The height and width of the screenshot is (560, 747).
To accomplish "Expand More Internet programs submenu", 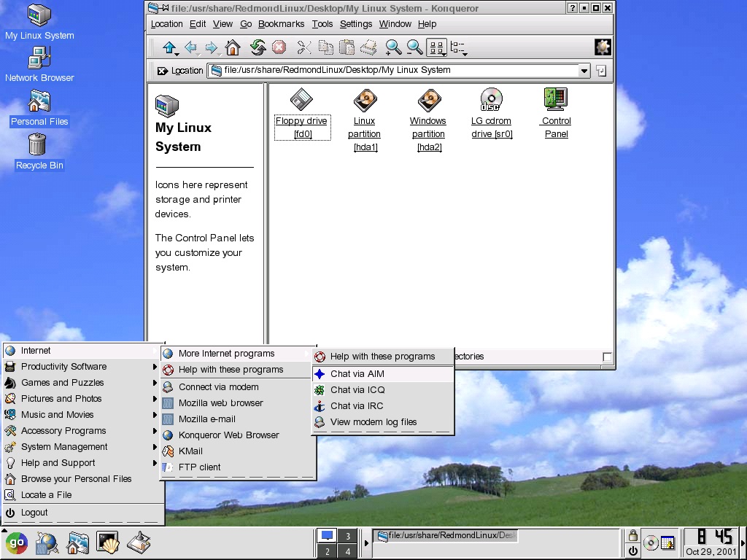I will [x=237, y=354].
